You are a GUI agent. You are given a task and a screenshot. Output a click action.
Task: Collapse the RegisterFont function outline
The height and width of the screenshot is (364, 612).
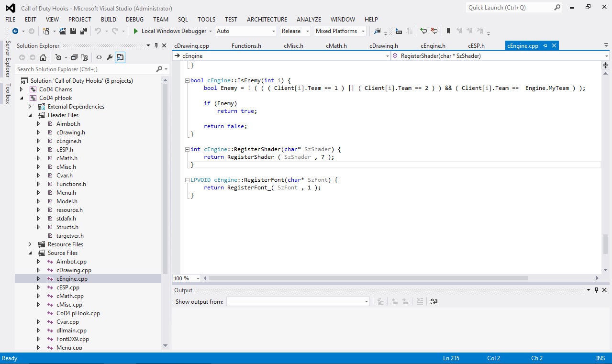click(x=187, y=180)
